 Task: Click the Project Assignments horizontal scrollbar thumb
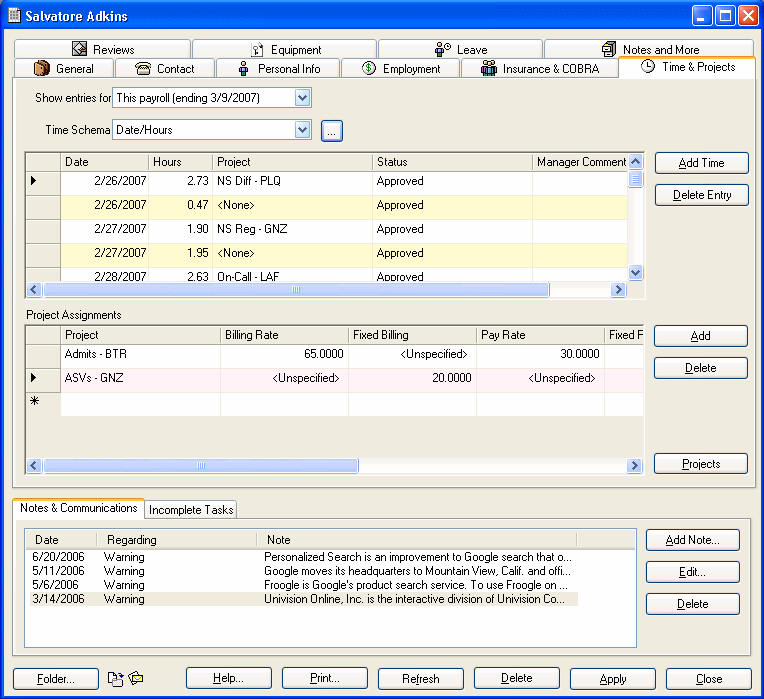point(200,466)
